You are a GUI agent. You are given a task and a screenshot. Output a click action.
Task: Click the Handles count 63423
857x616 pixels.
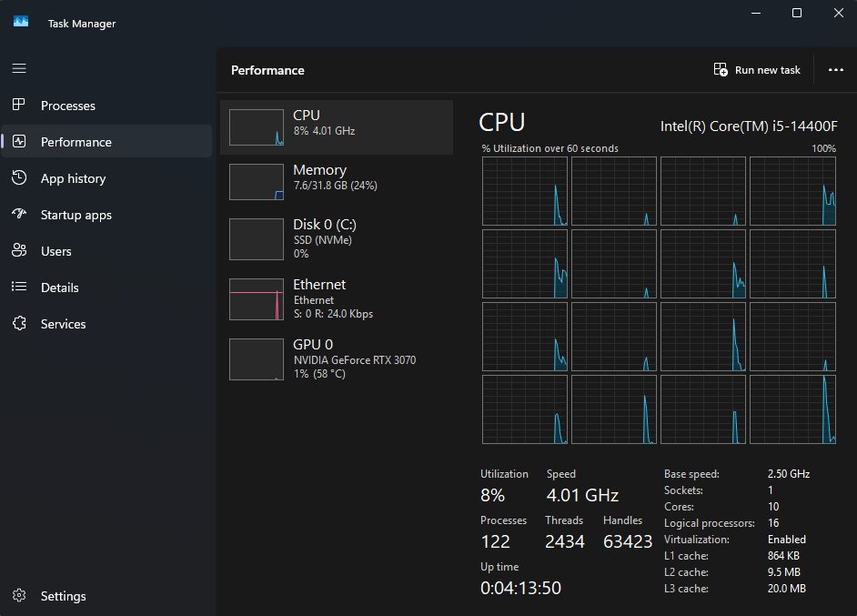tap(628, 541)
